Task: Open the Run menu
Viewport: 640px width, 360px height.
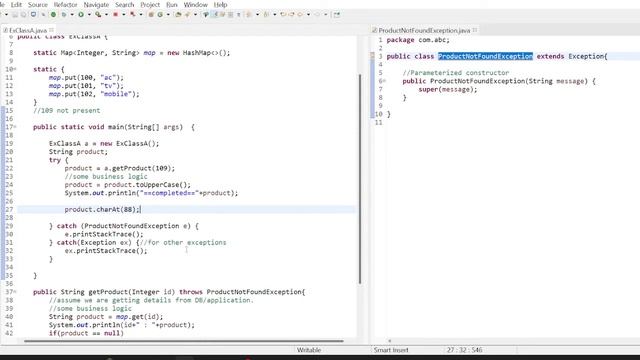Action: [x=171, y=5]
